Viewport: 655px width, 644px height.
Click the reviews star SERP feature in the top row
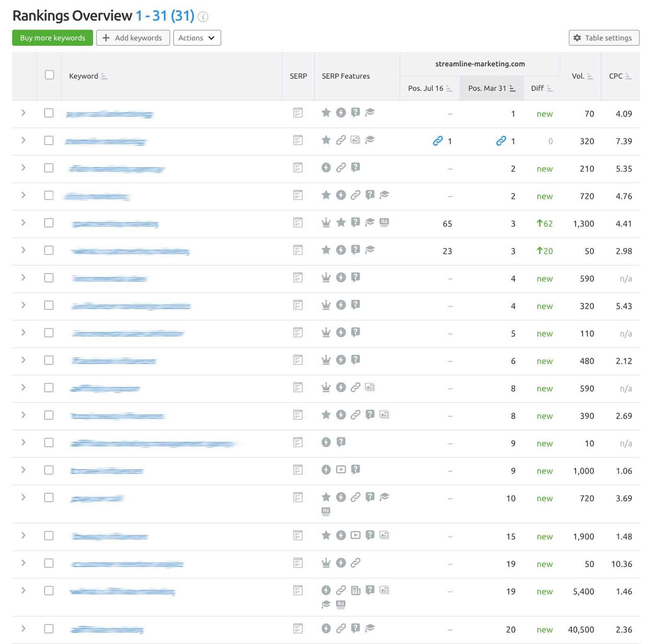(325, 113)
